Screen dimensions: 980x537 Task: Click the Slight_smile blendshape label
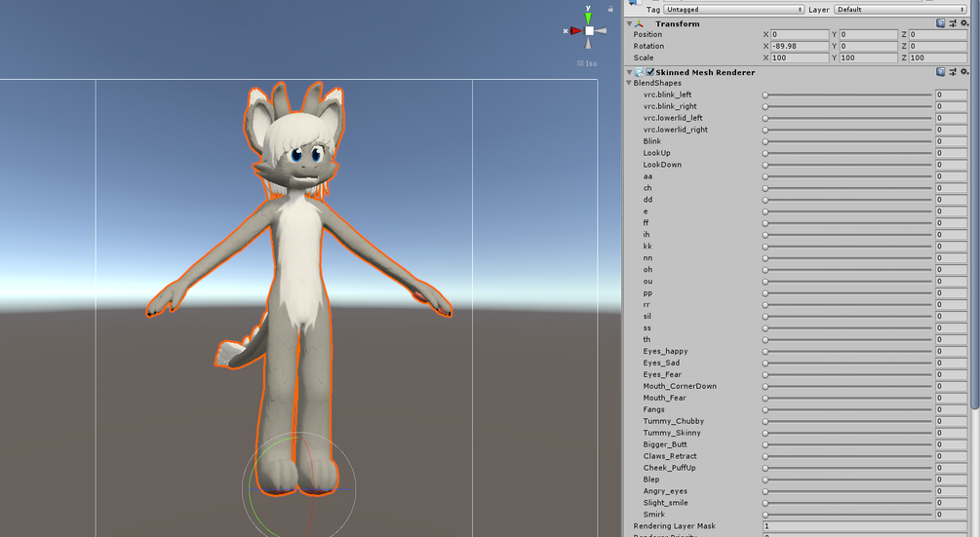click(666, 503)
